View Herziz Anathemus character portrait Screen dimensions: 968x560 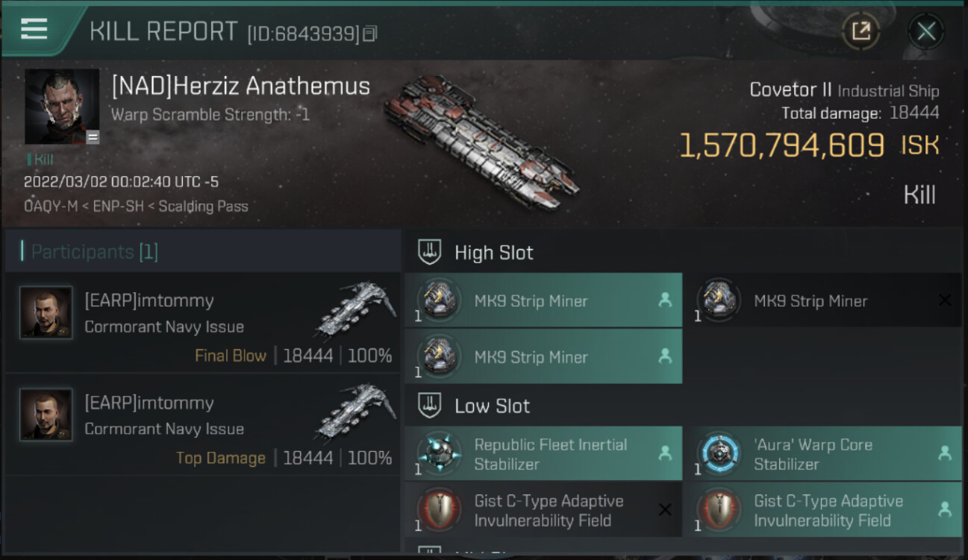tap(62, 106)
